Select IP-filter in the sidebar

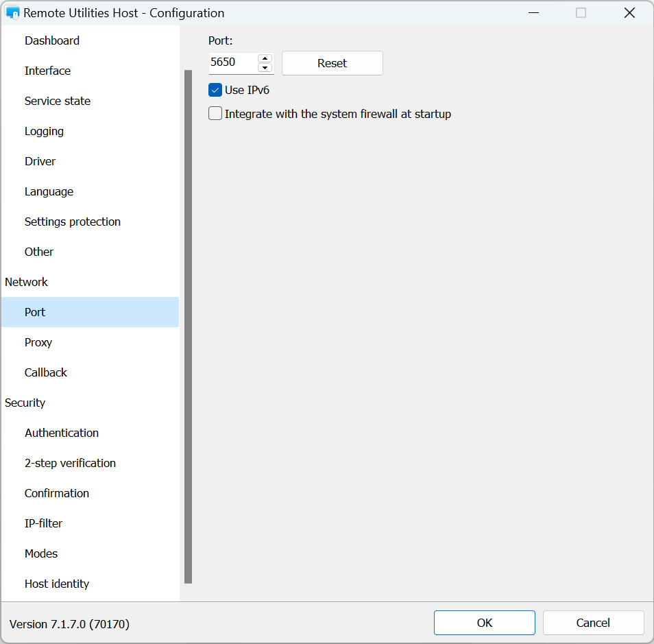[x=90, y=523]
